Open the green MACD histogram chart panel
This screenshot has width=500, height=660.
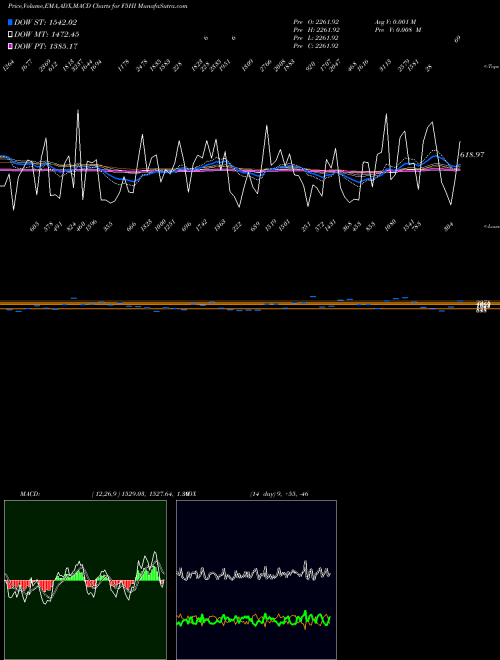85,580
